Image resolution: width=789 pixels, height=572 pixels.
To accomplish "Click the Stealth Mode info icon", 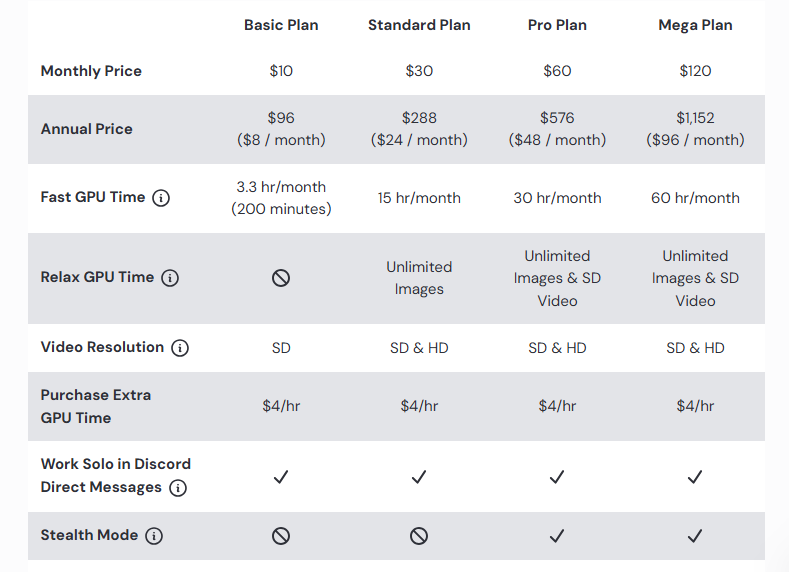I will click(x=154, y=536).
